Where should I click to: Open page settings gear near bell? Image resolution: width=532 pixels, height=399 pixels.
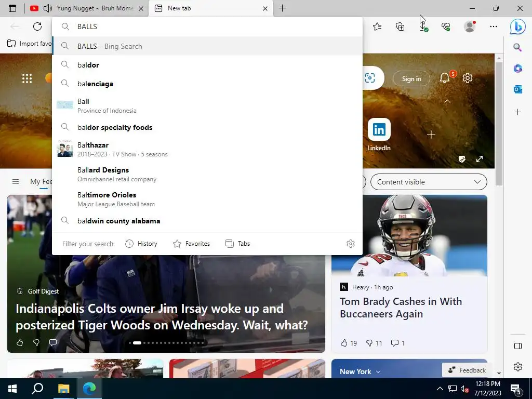tap(468, 78)
